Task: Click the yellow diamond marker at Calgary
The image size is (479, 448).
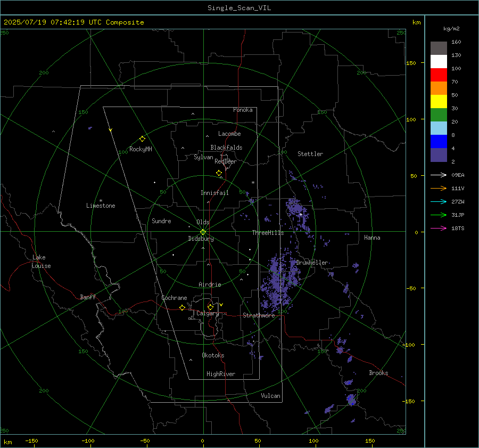Action: tap(210, 307)
